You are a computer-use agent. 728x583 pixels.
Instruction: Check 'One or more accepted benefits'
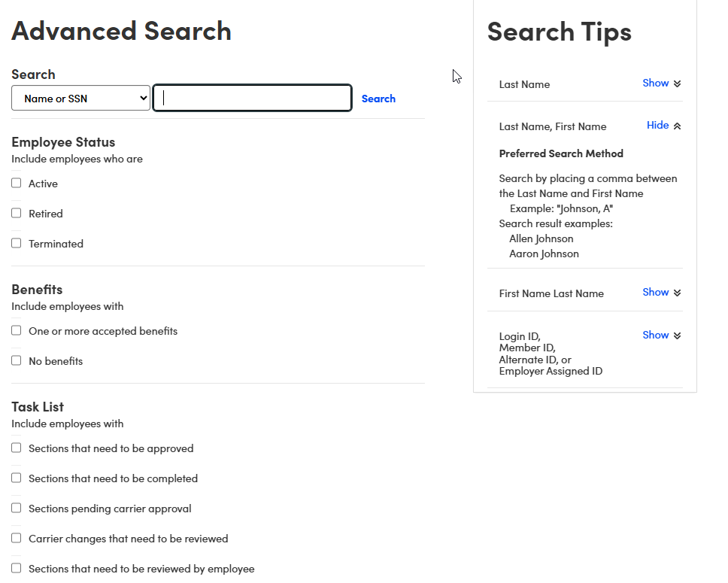tap(16, 329)
